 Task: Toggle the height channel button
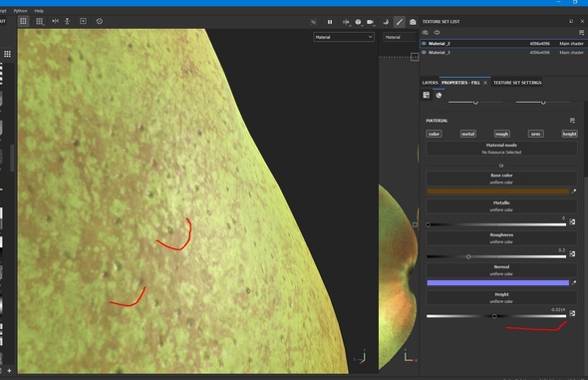coord(569,134)
